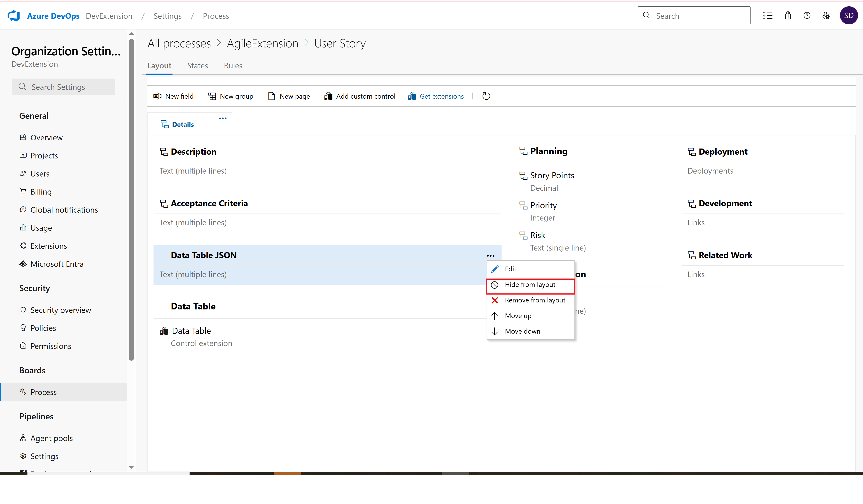This screenshot has width=863, height=504.
Task: Click the Search Settings input field
Action: [64, 87]
